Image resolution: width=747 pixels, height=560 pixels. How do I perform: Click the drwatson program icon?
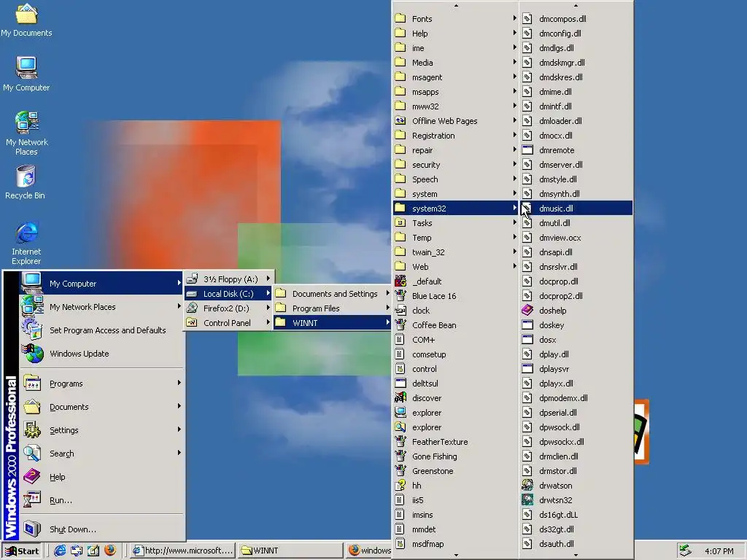click(527, 485)
